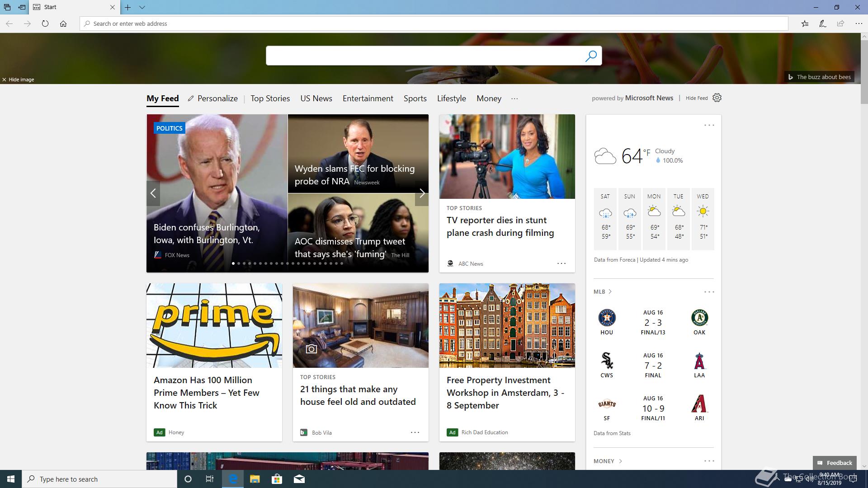
Task: Click taskbar Type here to search box
Action: 99,479
